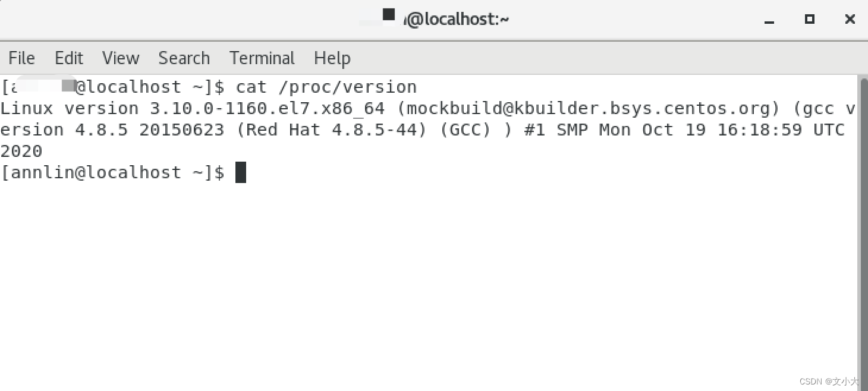Maximize the terminal window

[x=809, y=20]
